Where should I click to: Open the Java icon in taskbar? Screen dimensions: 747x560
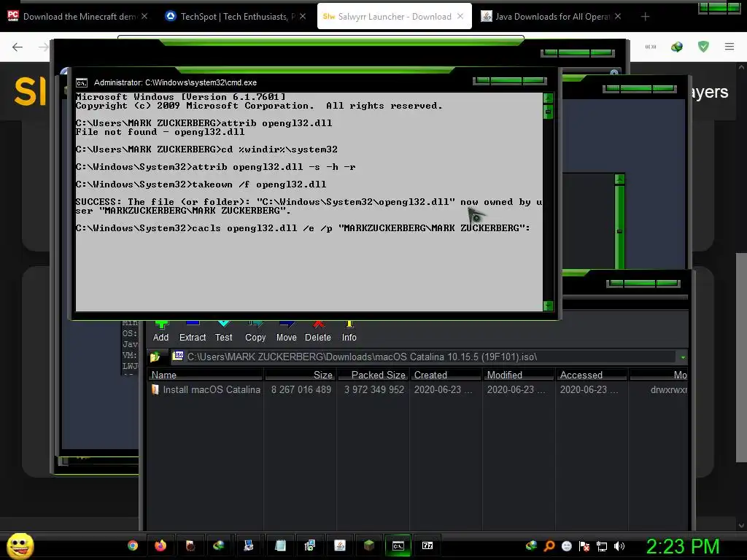(340, 545)
